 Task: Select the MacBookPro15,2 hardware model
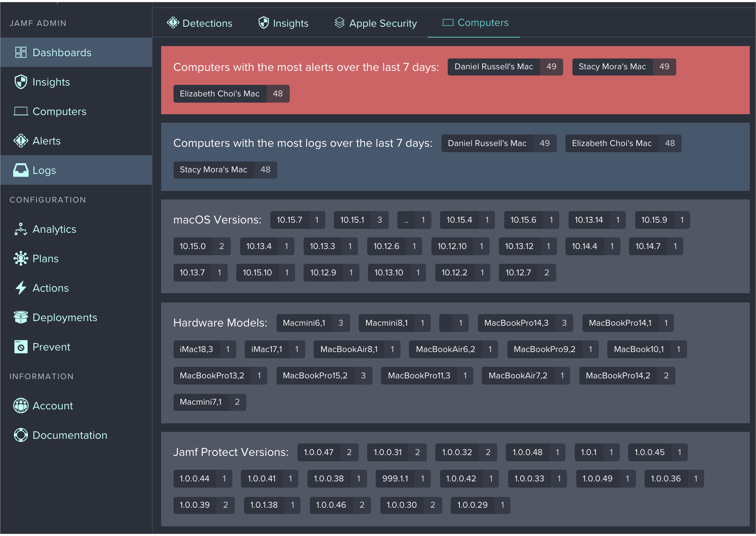pos(324,376)
